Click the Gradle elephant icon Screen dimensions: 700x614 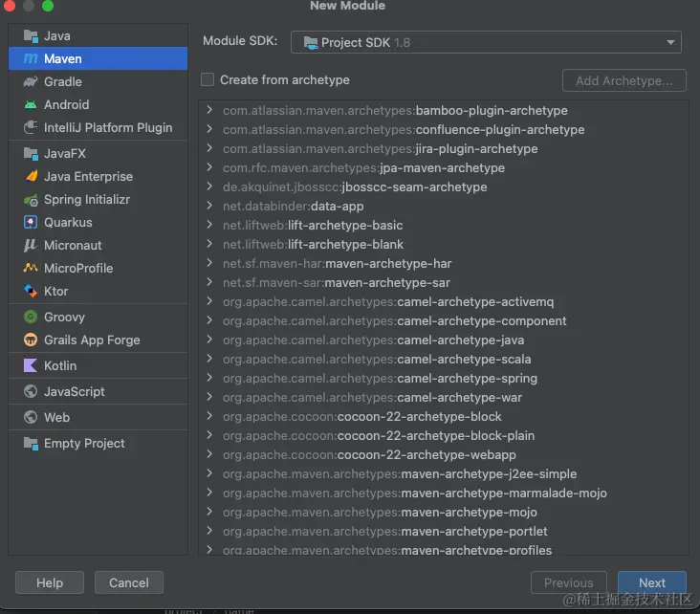31,81
